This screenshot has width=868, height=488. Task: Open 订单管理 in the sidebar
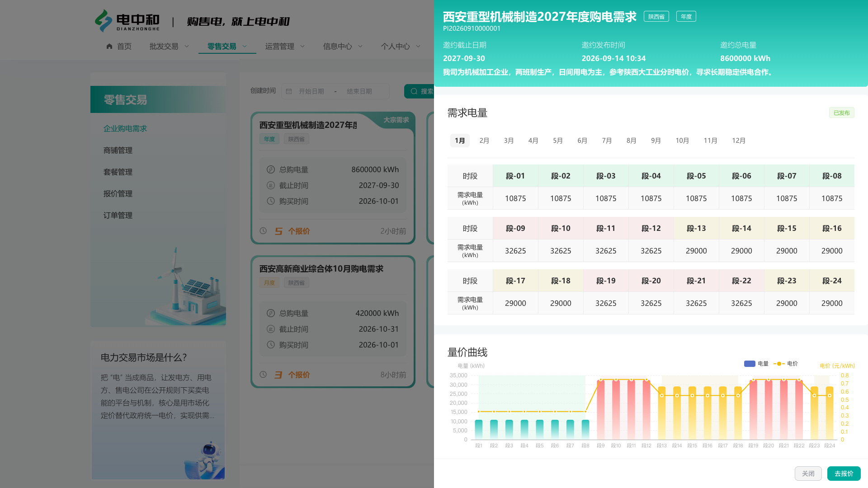click(118, 215)
